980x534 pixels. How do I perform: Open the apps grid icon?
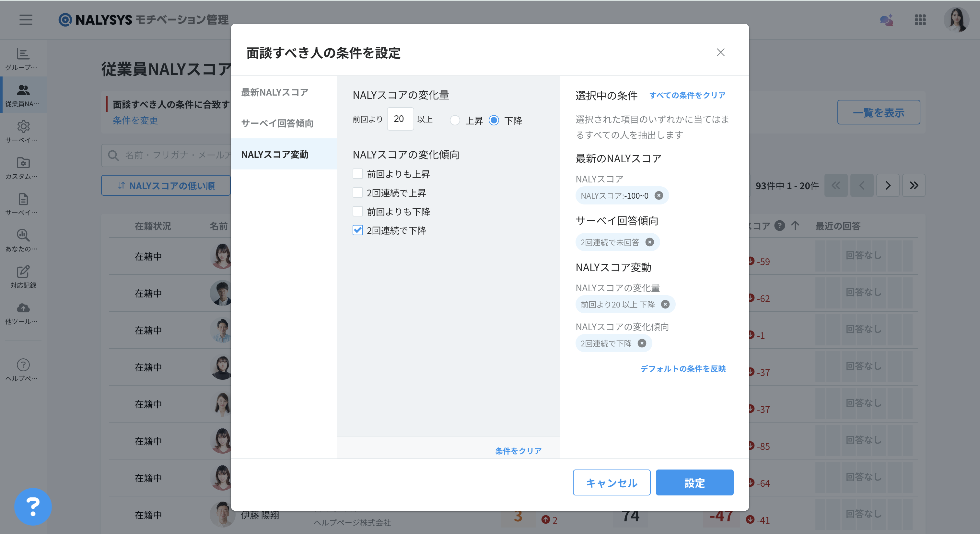coord(920,20)
